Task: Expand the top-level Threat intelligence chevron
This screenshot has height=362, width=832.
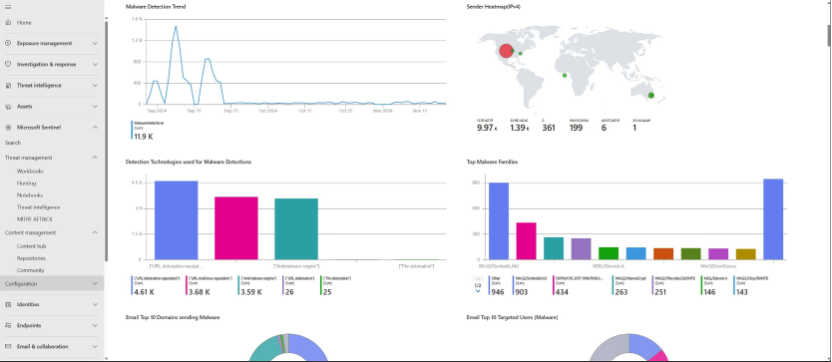Action: pos(95,85)
